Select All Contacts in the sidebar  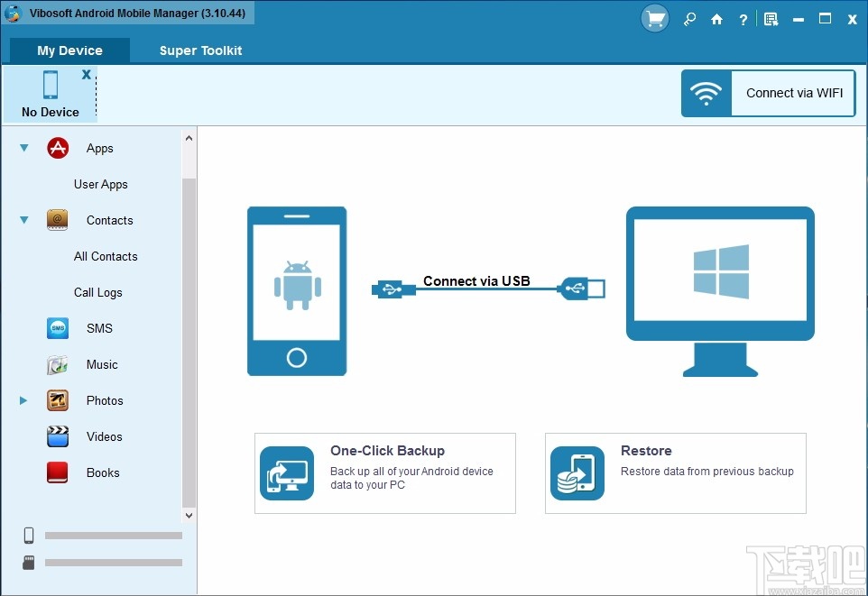(x=106, y=256)
